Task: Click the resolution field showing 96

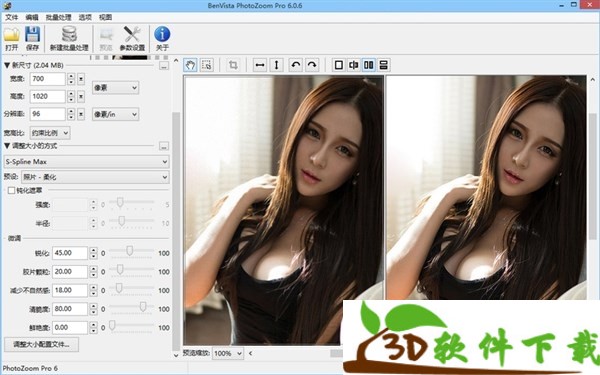Action: 47,114
